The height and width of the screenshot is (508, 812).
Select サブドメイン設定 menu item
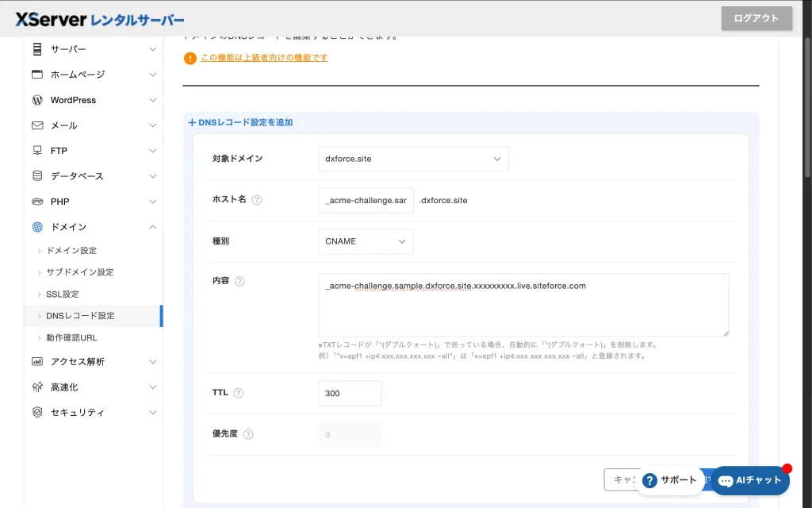[x=79, y=272]
